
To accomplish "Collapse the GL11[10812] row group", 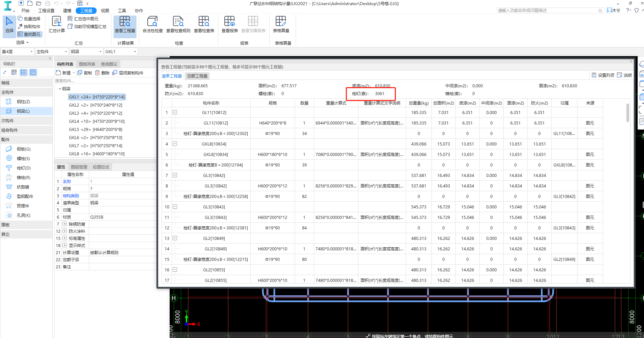I will tap(175, 112).
